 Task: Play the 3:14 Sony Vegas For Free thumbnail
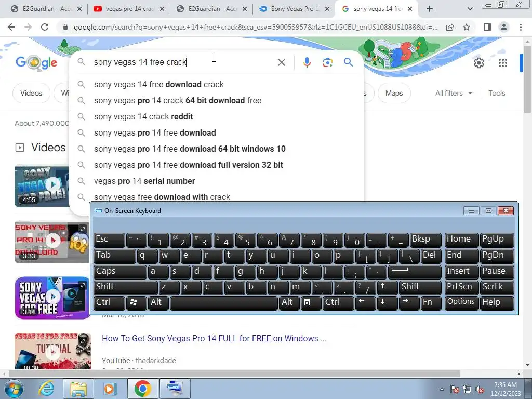coord(52,298)
